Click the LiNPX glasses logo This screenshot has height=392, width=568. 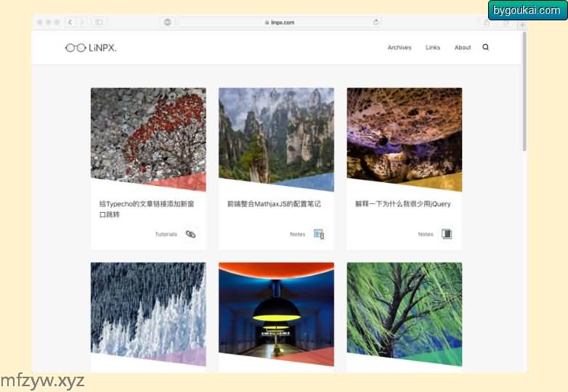(x=90, y=48)
